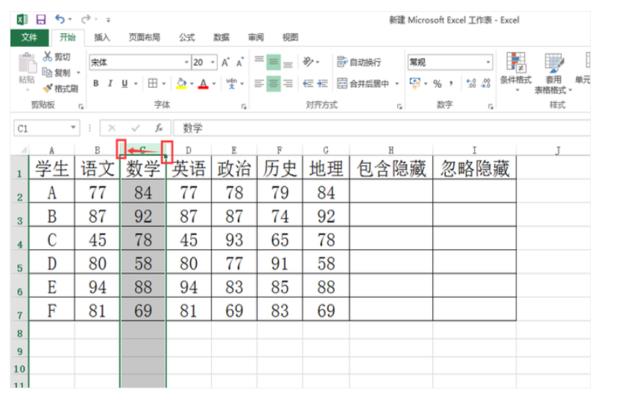Image resolution: width=620 pixels, height=410 pixels.
Task: Expand the font size dropdown
Action: (212, 62)
